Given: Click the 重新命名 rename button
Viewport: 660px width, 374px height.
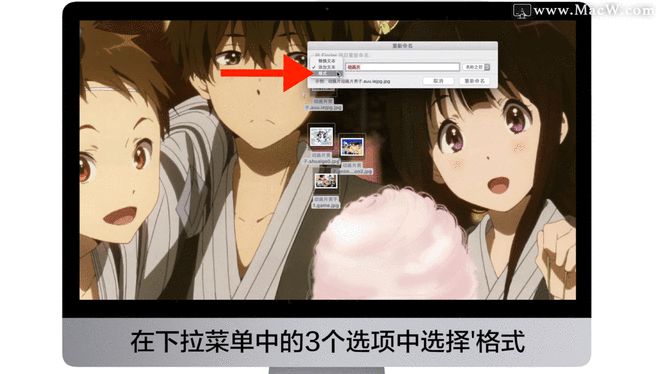Looking at the screenshot, I should click(474, 80).
